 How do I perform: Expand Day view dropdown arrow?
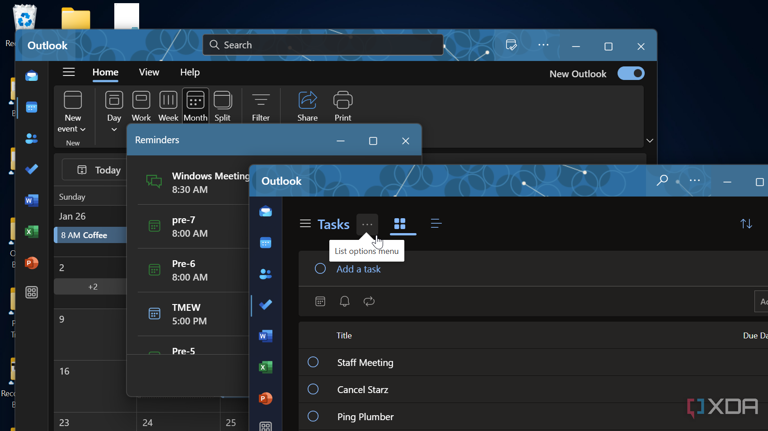point(114,130)
